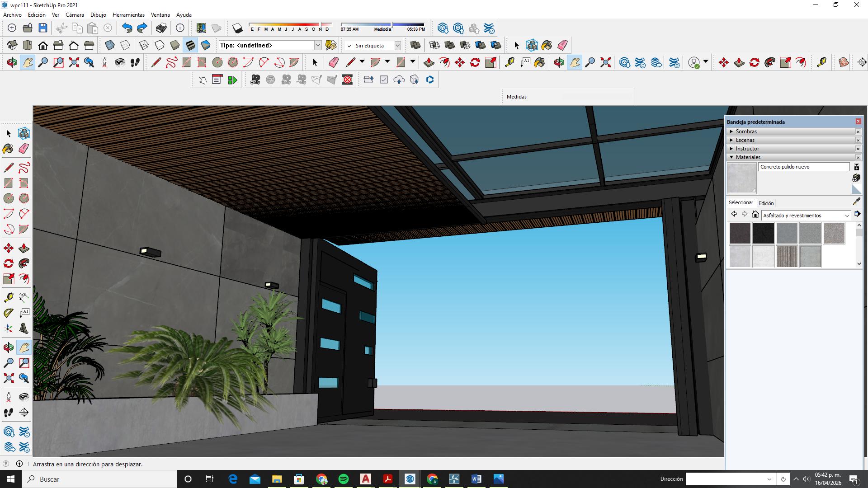Enable X-ray face style
868x488 pixels.
pos(110,45)
